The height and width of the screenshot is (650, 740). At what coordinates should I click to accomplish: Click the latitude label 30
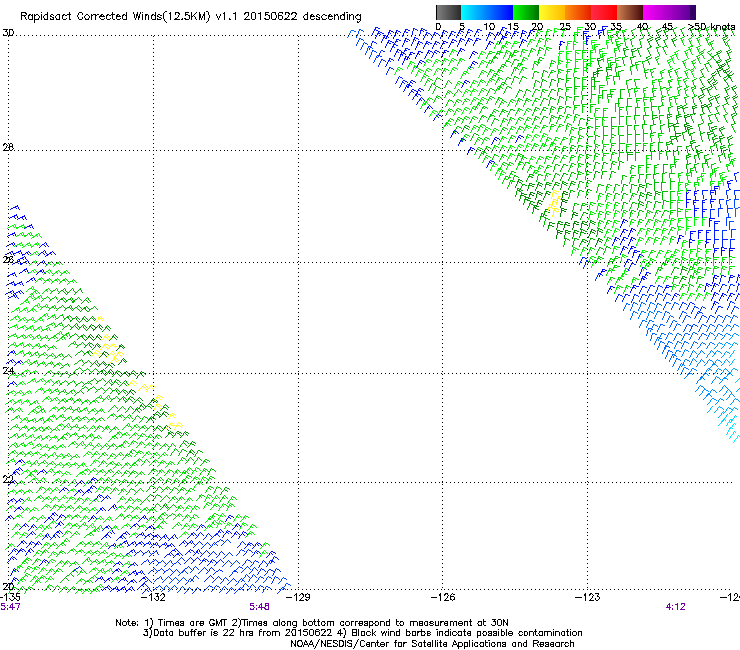[x=8, y=33]
